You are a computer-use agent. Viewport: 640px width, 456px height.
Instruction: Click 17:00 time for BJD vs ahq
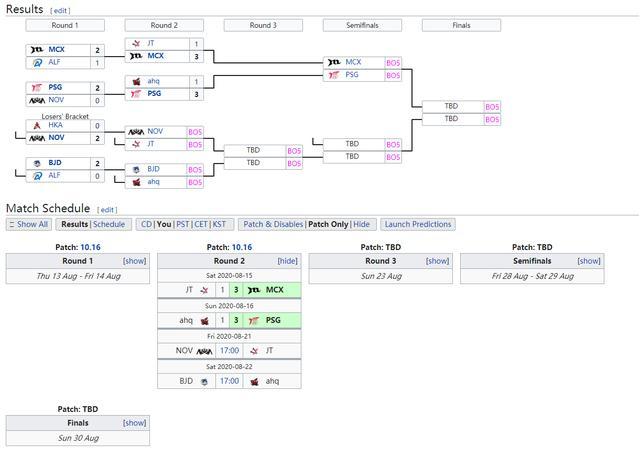[229, 381]
